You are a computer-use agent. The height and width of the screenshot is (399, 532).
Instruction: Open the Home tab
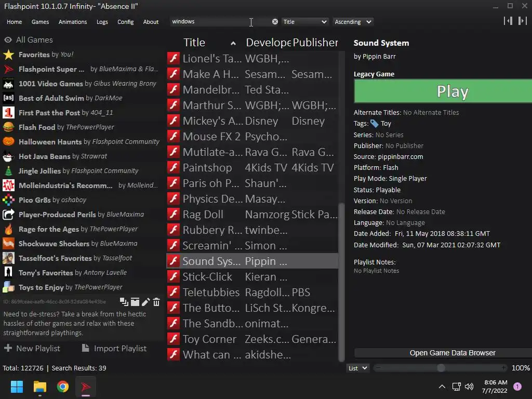coord(14,22)
